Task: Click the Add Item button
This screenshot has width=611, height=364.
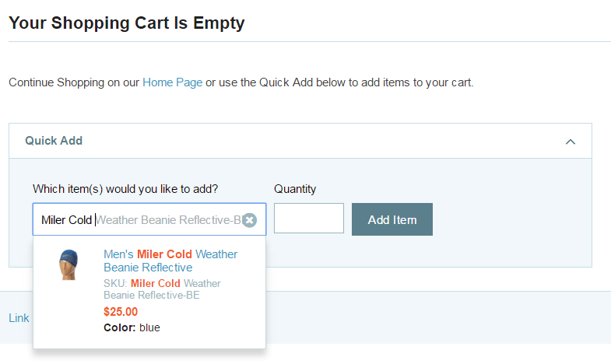Action: pyautogui.click(x=392, y=219)
